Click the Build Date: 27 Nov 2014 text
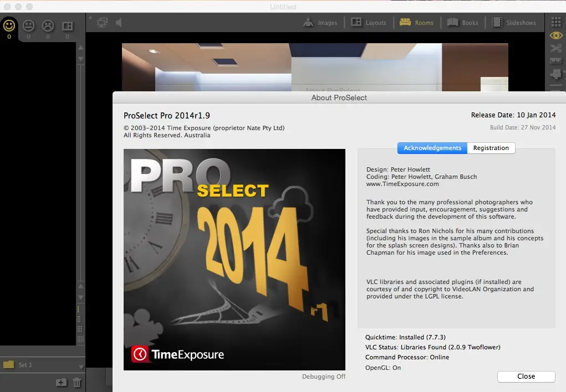This screenshot has width=566, height=392. [x=523, y=127]
